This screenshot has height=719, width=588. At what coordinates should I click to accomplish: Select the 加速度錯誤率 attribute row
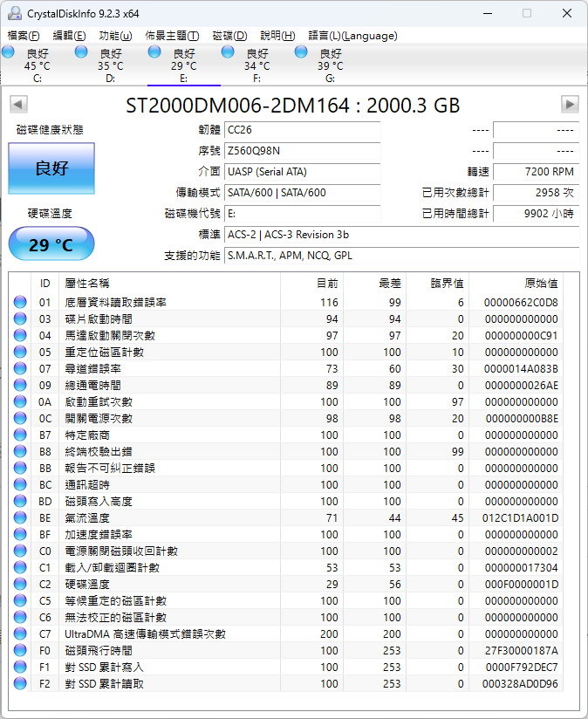click(x=286, y=534)
